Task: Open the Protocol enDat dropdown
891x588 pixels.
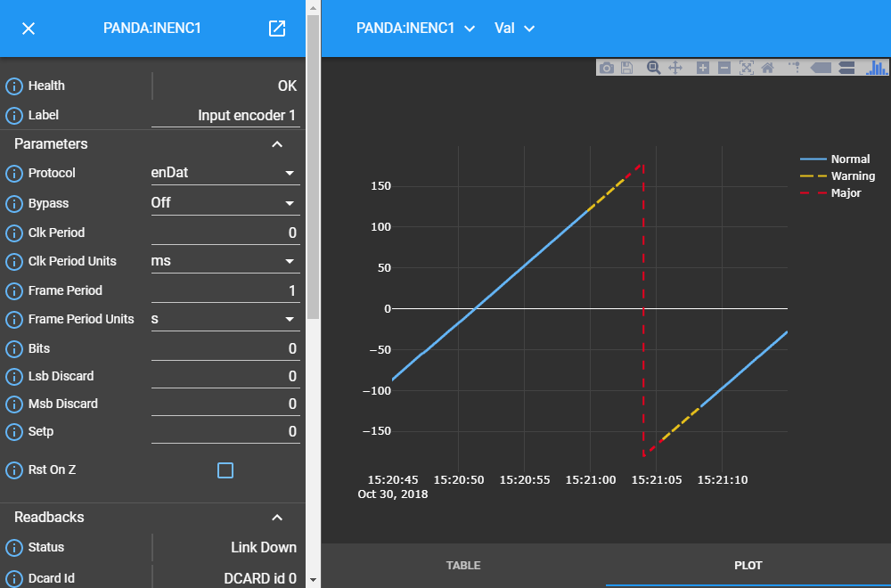Action: pyautogui.click(x=225, y=173)
